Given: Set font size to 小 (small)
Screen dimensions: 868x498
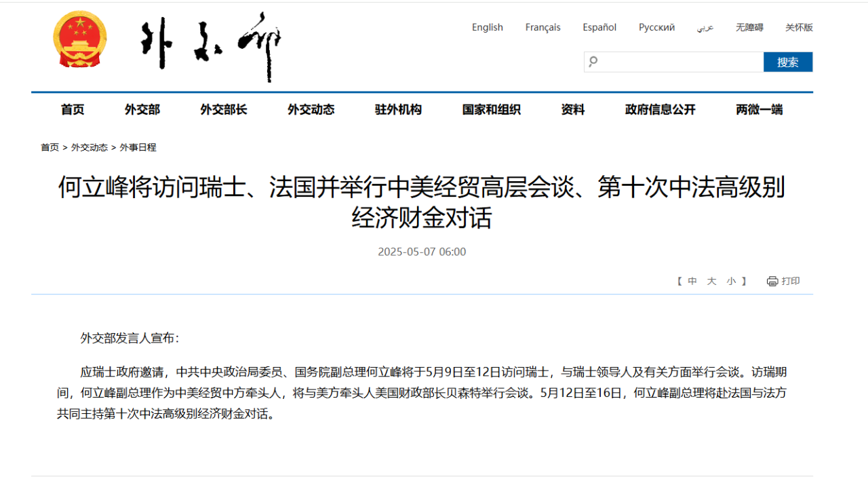Looking at the screenshot, I should tap(731, 281).
